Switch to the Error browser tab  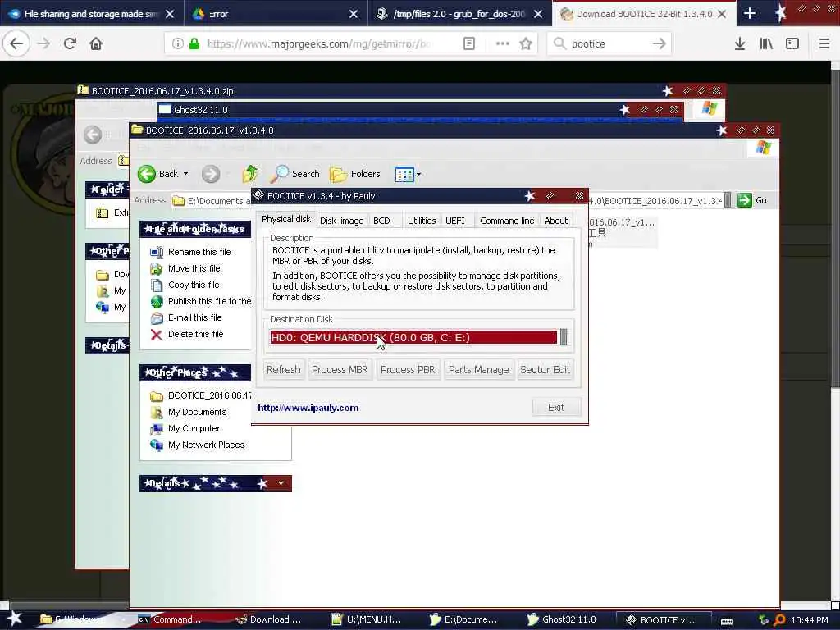276,14
